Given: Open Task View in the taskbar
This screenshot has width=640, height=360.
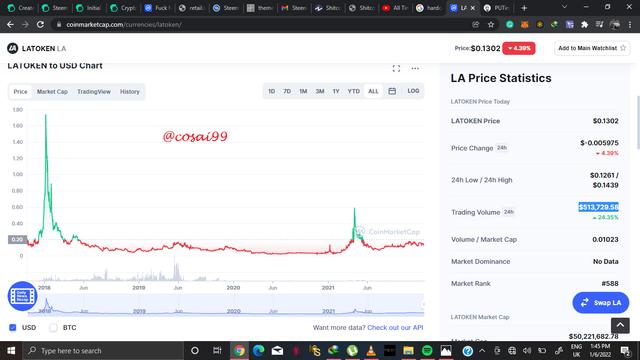Looking at the screenshot, I should (x=217, y=351).
